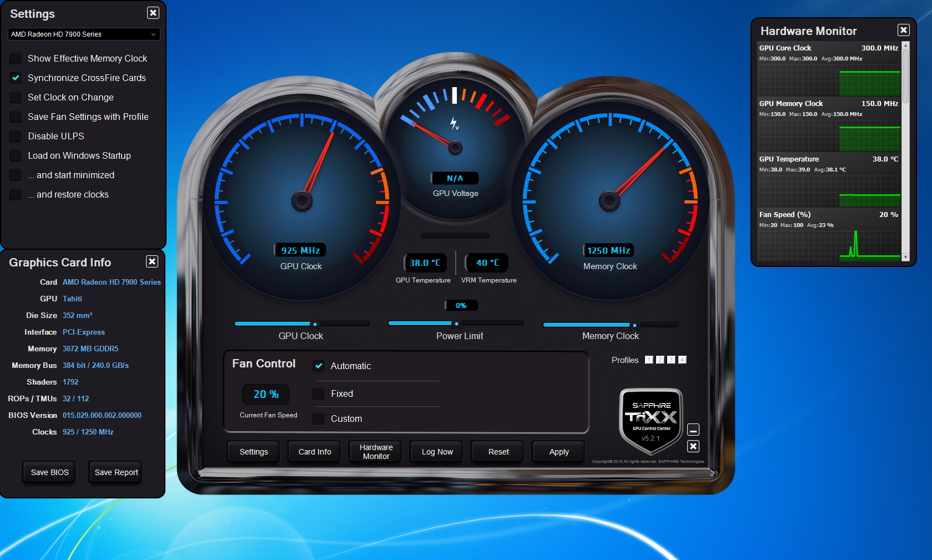The width and height of the screenshot is (932, 560).
Task: Select Fixed fan control mode
Action: [x=319, y=393]
